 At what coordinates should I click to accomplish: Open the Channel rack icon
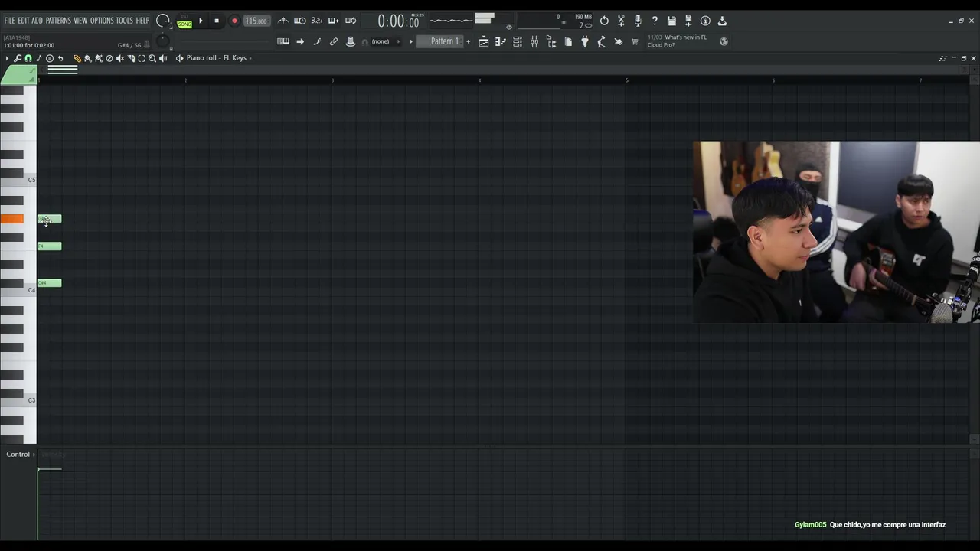point(518,41)
